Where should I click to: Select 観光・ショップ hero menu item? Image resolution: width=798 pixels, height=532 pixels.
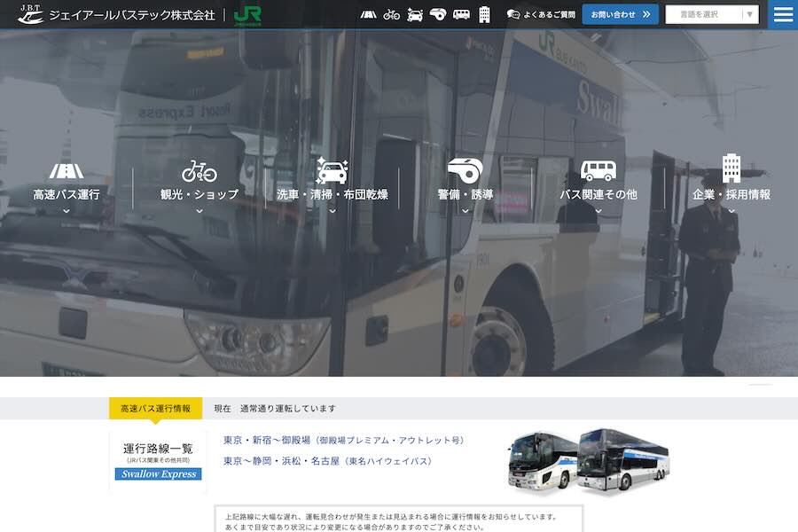(x=199, y=194)
